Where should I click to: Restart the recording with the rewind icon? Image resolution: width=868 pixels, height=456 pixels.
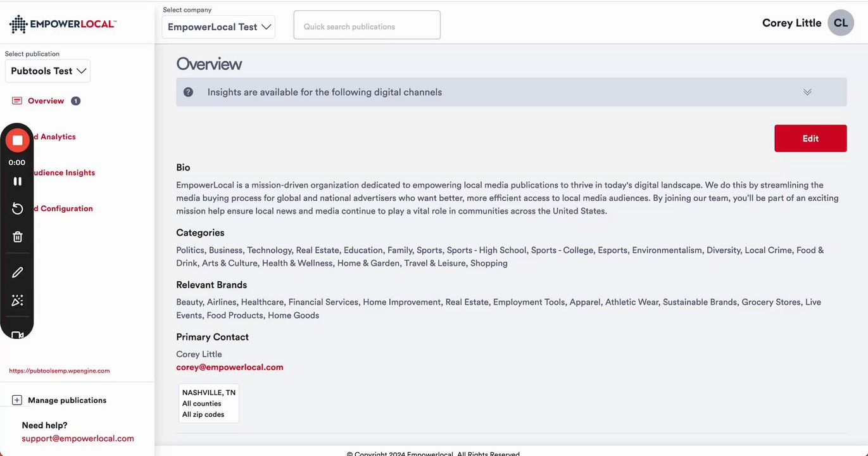coord(18,209)
